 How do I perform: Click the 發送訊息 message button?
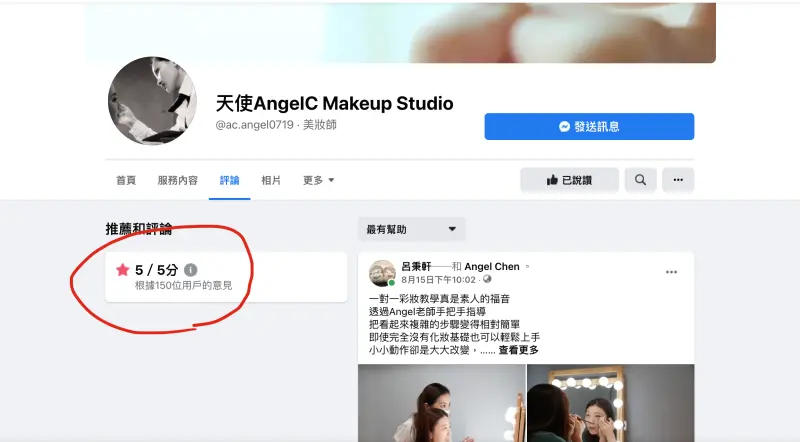pos(589,127)
